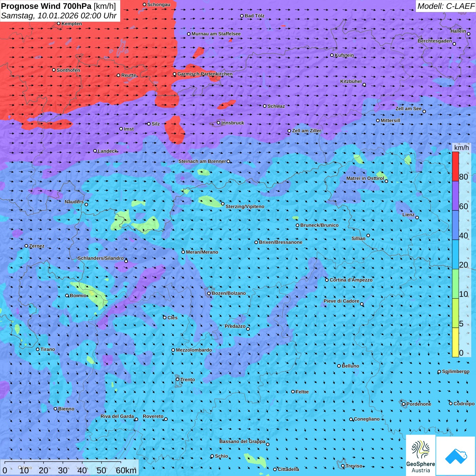Click the purple 60 km/h legend color

tap(455, 196)
